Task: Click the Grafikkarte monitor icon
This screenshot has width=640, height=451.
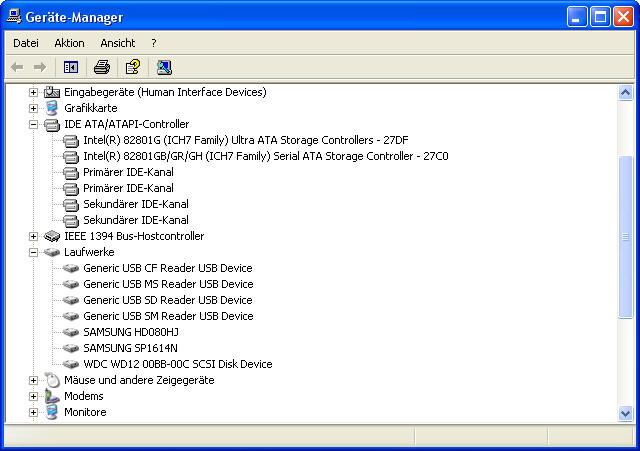Action: pyautogui.click(x=52, y=108)
